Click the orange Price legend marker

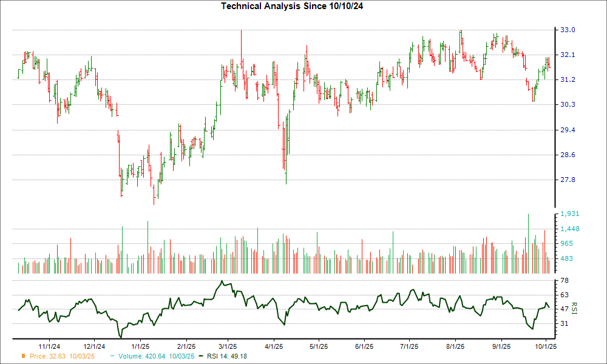24,356
